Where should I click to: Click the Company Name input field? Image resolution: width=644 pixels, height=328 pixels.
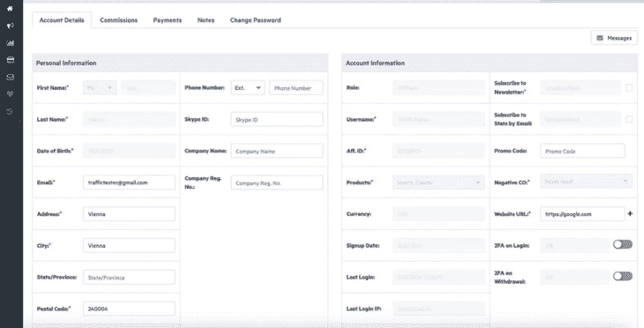point(277,151)
